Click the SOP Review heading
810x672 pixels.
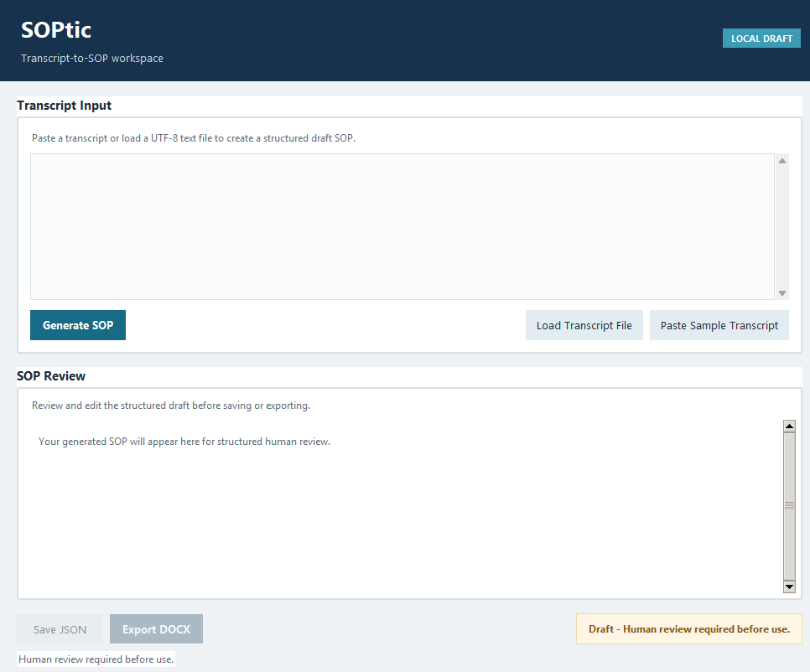[x=51, y=375]
